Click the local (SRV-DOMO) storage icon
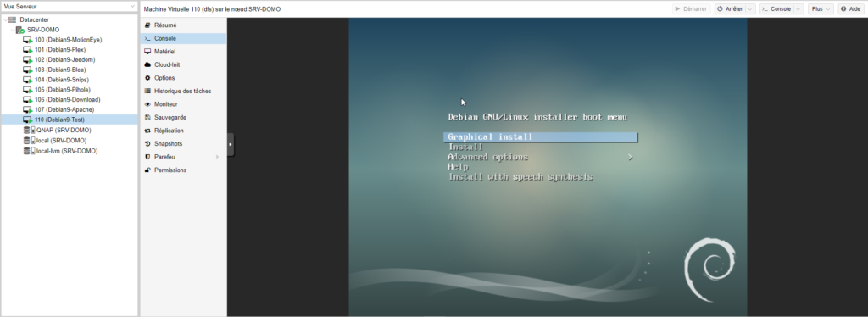The image size is (868, 317). 29,141
